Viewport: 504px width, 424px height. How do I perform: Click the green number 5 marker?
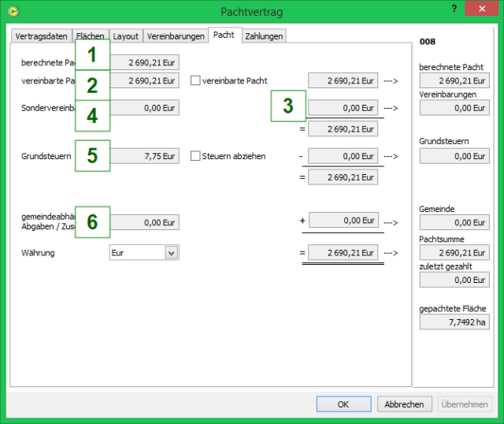point(92,155)
